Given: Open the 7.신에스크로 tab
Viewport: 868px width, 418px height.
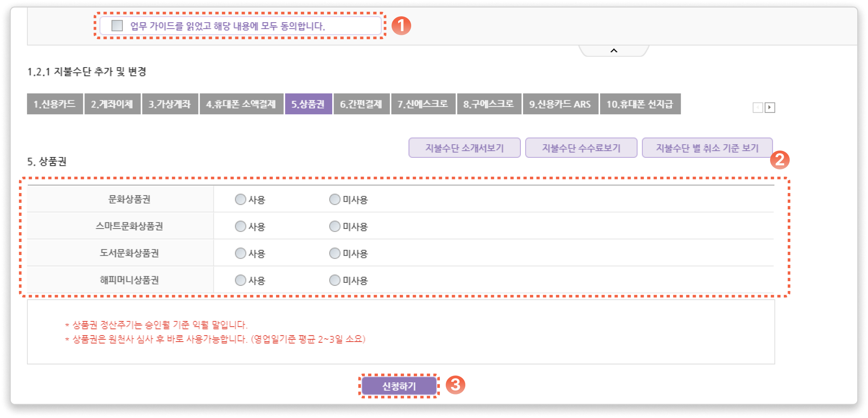Looking at the screenshot, I should [x=423, y=104].
